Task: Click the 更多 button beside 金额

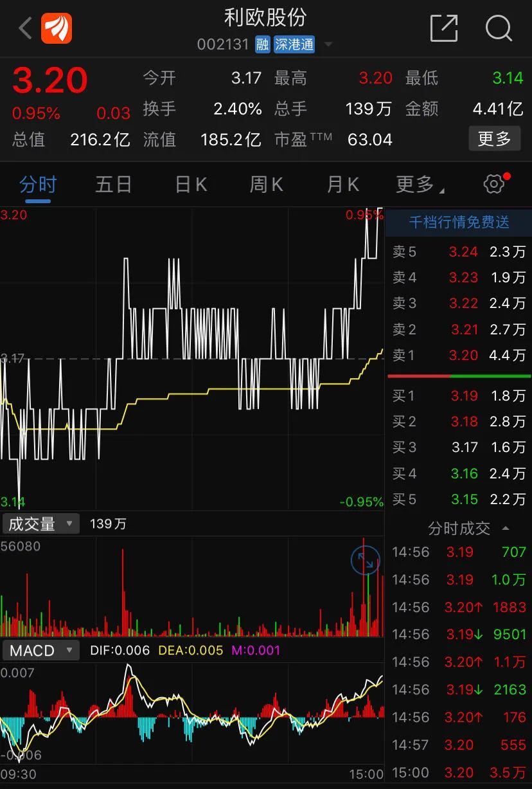Action: (x=494, y=138)
